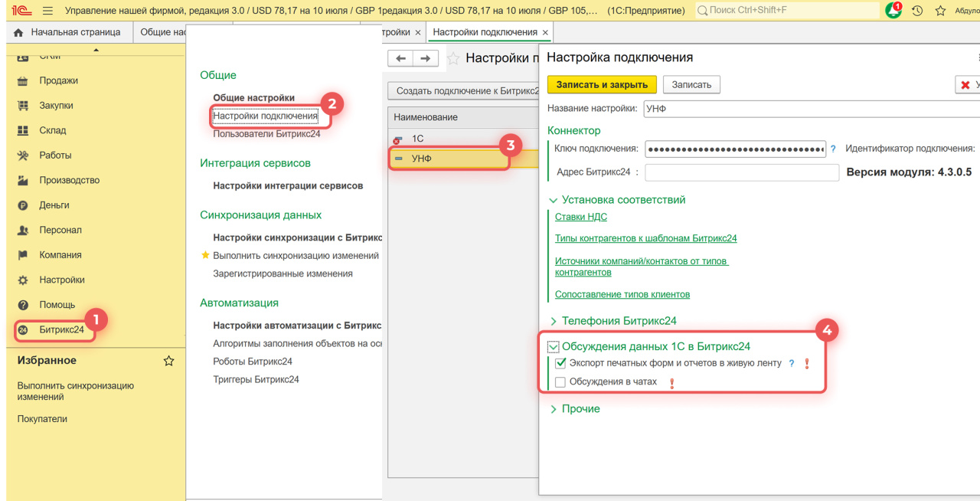The height and width of the screenshot is (501, 980).
Task: Open Триггеры Битрикс24 menu entry
Action: (256, 380)
